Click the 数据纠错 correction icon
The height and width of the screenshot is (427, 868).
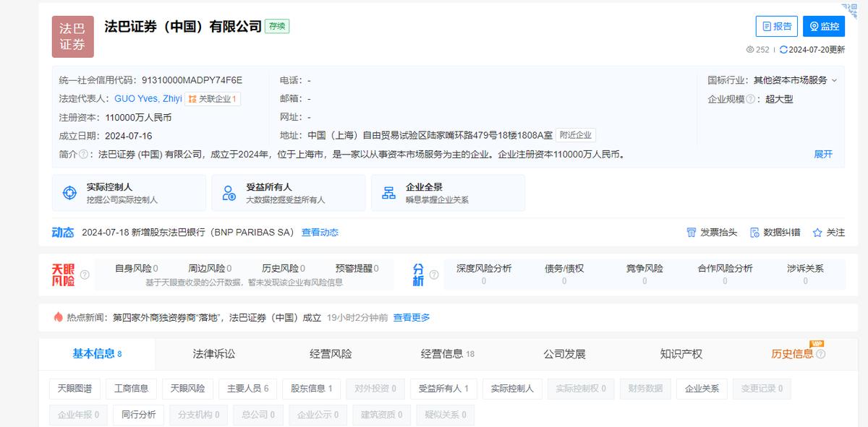point(754,233)
